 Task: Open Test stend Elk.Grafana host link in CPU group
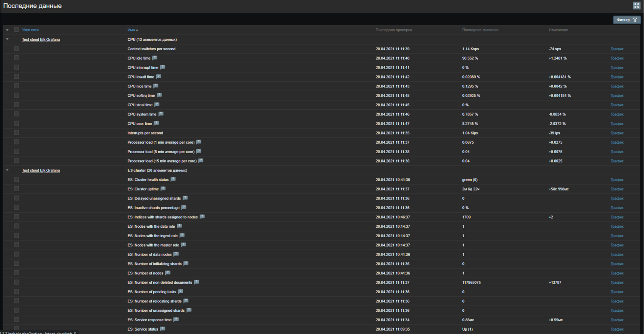tap(41, 40)
